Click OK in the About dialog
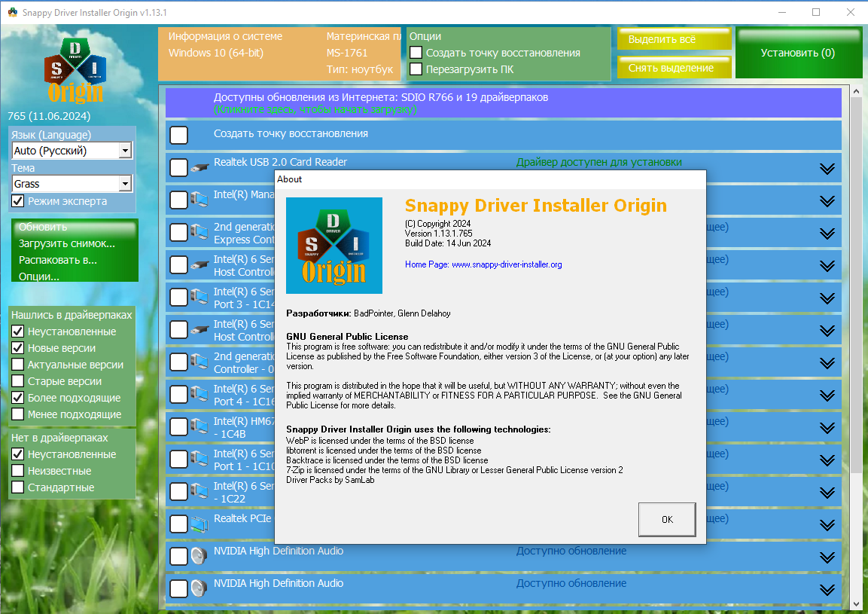 (x=667, y=519)
